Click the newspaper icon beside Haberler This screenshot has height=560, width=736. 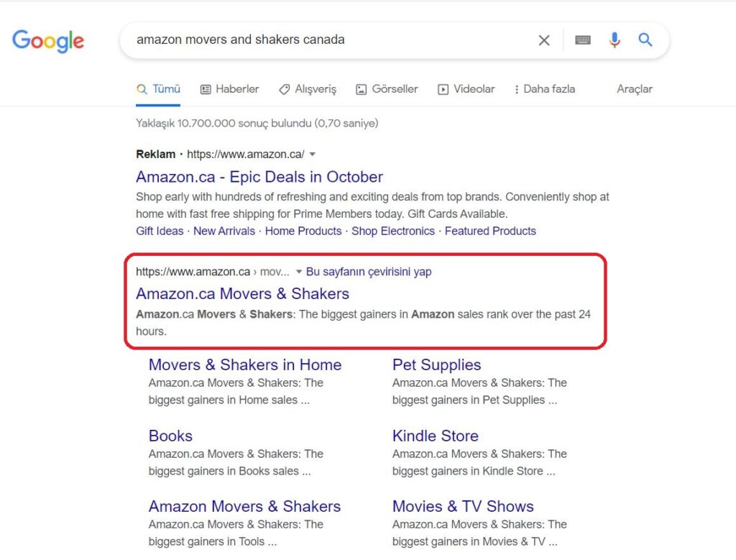[206, 90]
